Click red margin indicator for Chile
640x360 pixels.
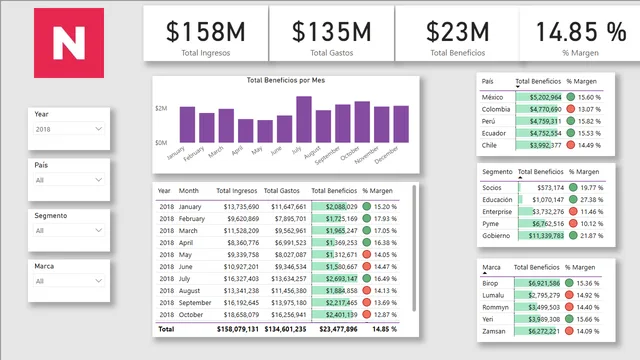point(571,145)
